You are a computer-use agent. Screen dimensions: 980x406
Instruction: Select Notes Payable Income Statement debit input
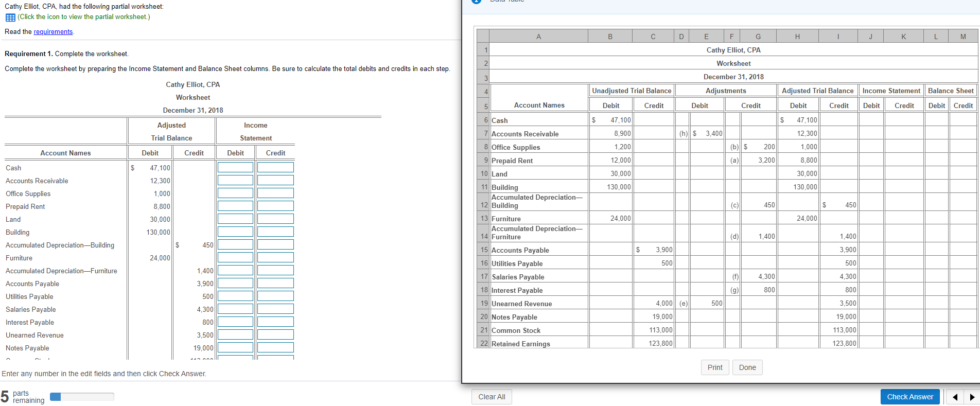point(235,347)
